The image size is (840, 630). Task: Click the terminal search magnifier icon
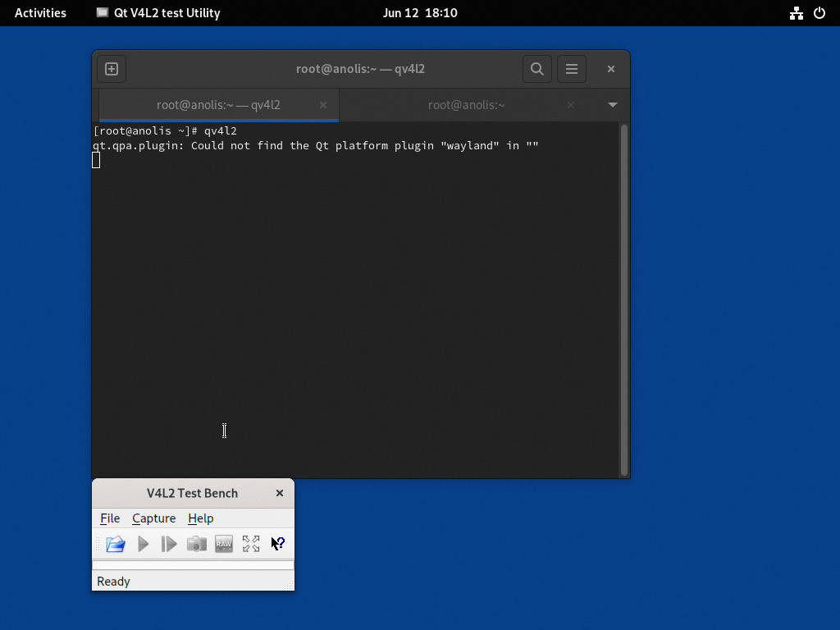coord(537,69)
